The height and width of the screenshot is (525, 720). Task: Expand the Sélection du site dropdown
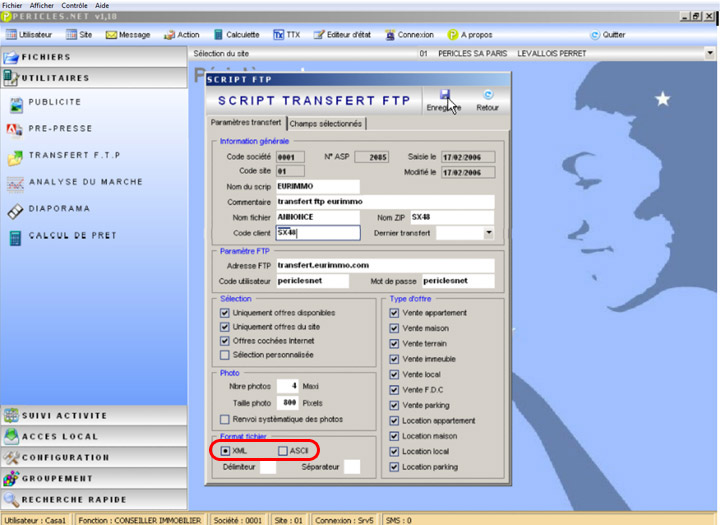[710, 52]
